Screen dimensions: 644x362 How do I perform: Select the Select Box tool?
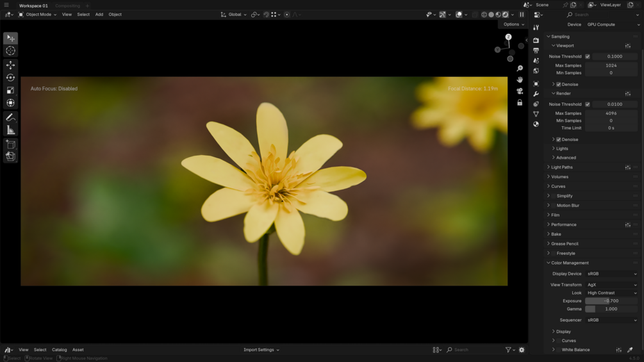click(x=11, y=38)
